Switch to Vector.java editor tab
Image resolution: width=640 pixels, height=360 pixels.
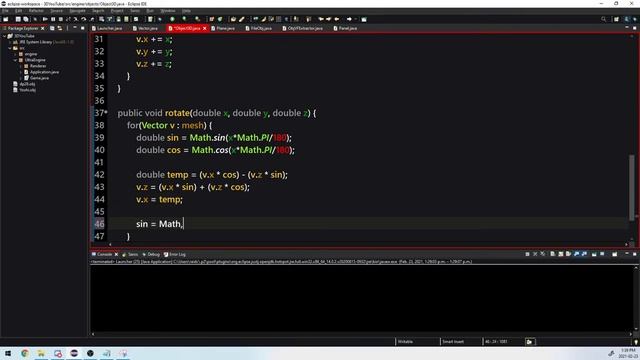point(145,28)
